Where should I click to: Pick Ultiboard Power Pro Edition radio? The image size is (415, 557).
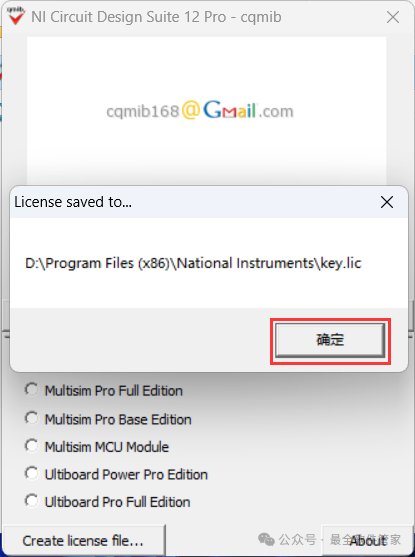116,474
